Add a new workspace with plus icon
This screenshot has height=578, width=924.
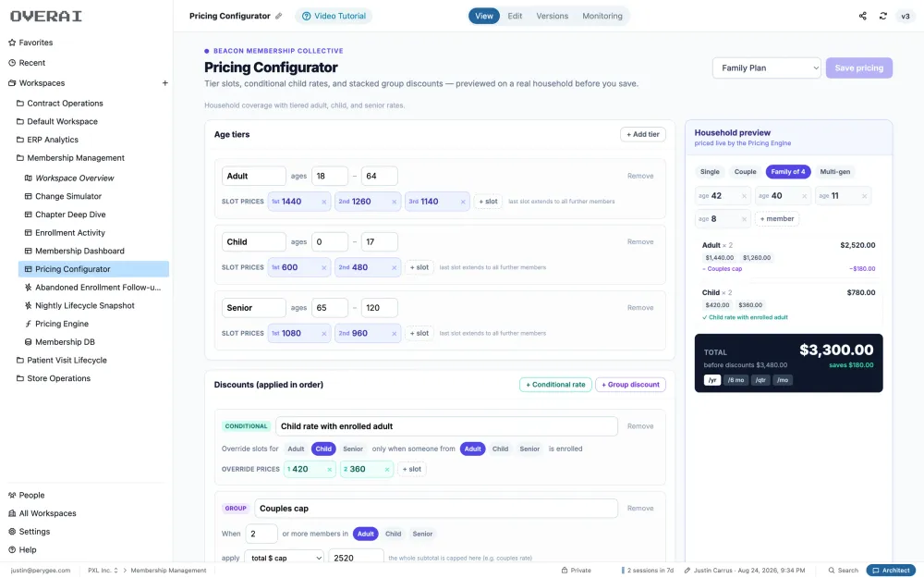[x=165, y=83]
